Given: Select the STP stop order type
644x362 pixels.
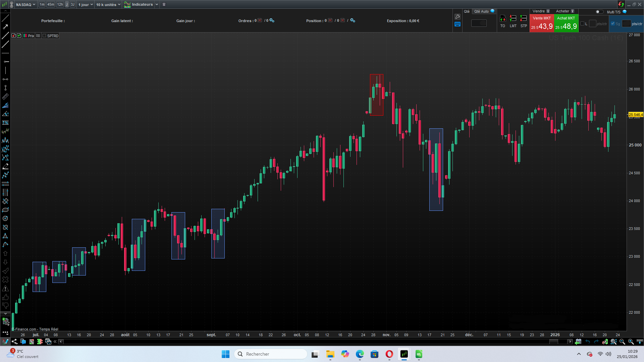Looking at the screenshot, I should pyautogui.click(x=524, y=21).
